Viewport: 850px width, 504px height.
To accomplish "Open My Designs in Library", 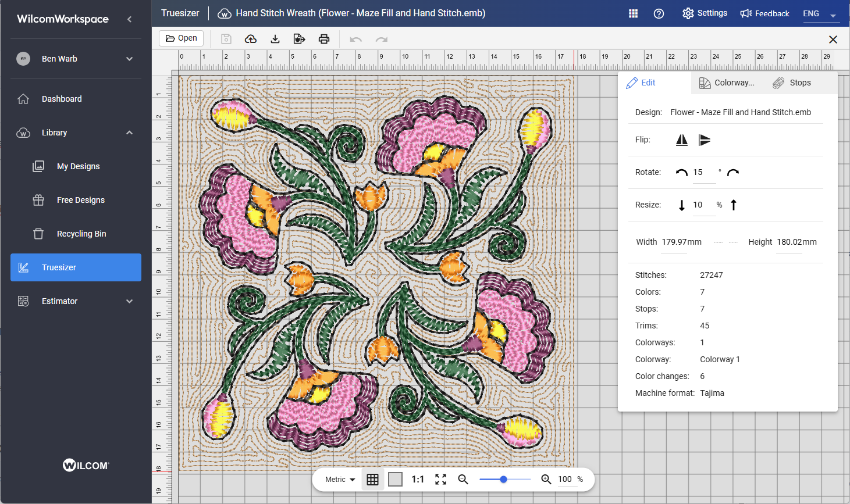I will (x=78, y=166).
